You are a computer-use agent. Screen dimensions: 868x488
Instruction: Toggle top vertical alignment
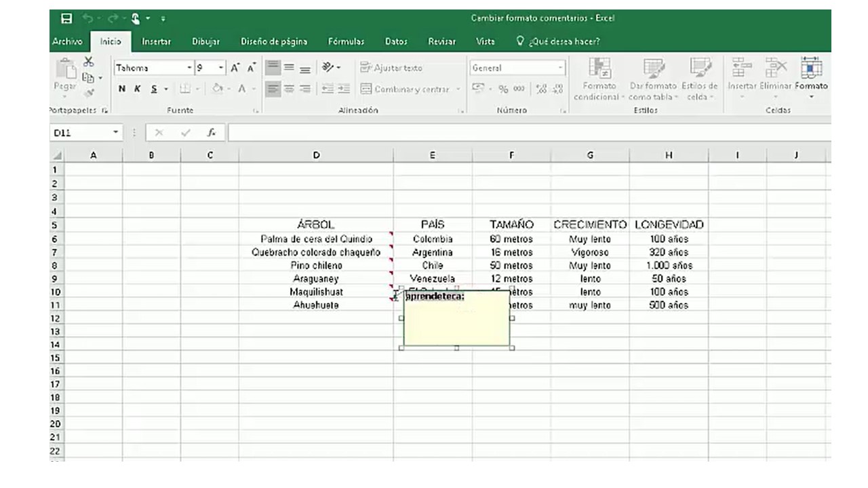[x=273, y=68]
